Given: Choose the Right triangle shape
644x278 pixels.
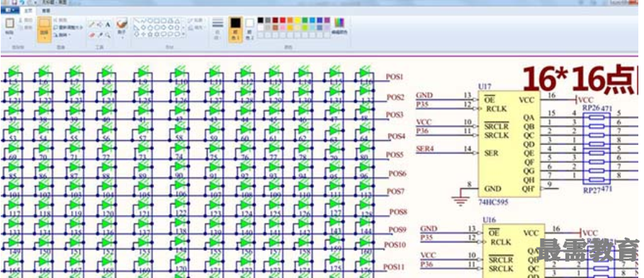Looking at the screenshot, I should point(137,28).
